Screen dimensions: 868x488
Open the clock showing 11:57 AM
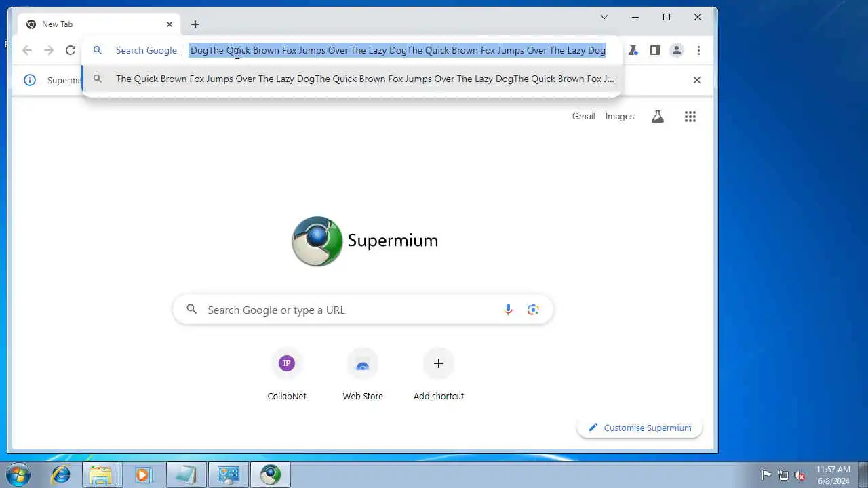click(x=833, y=475)
